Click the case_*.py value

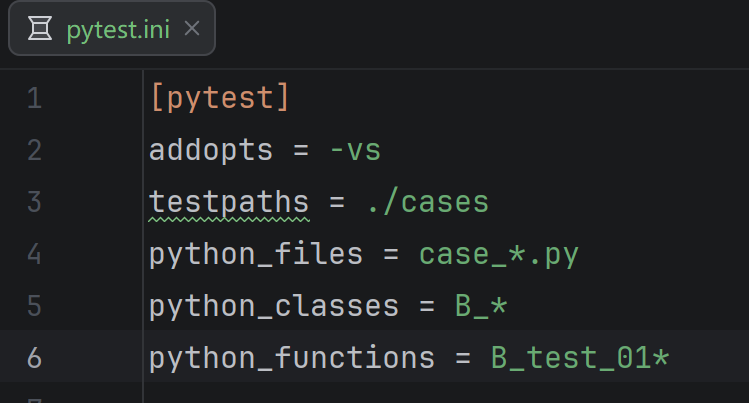tap(499, 254)
